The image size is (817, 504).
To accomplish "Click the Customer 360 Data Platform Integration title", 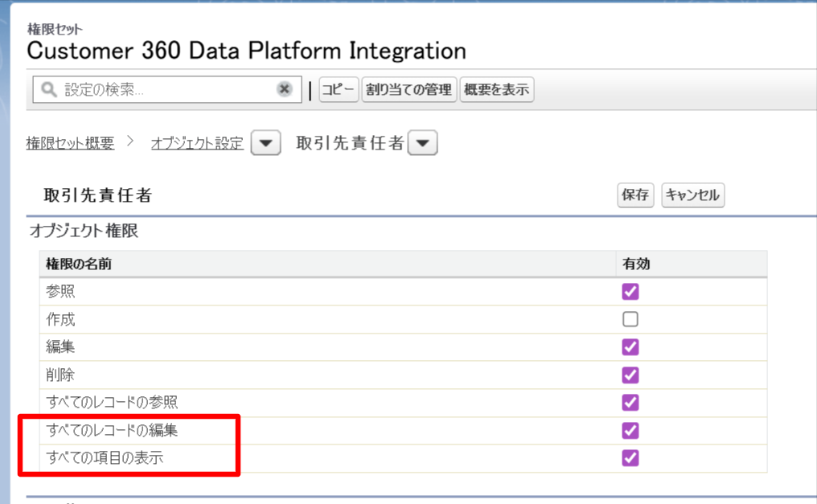I will point(246,51).
